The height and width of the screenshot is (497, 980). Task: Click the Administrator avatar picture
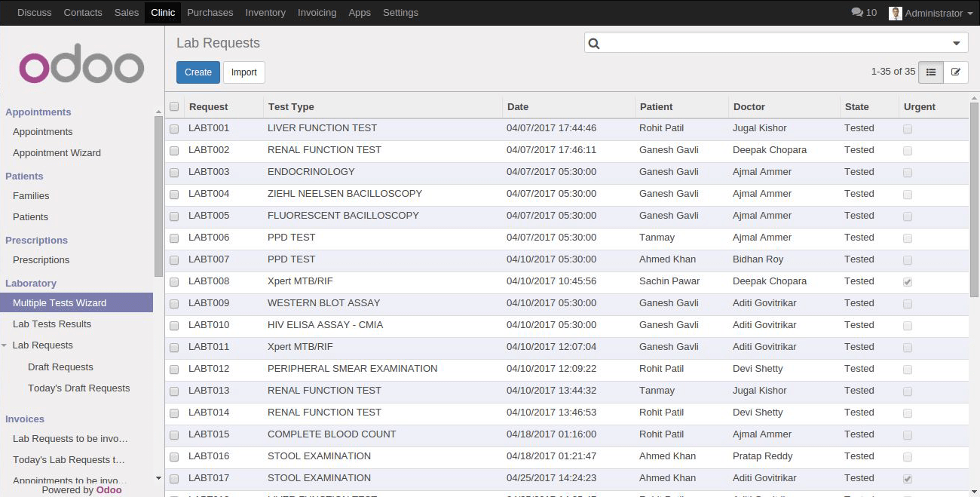895,13
